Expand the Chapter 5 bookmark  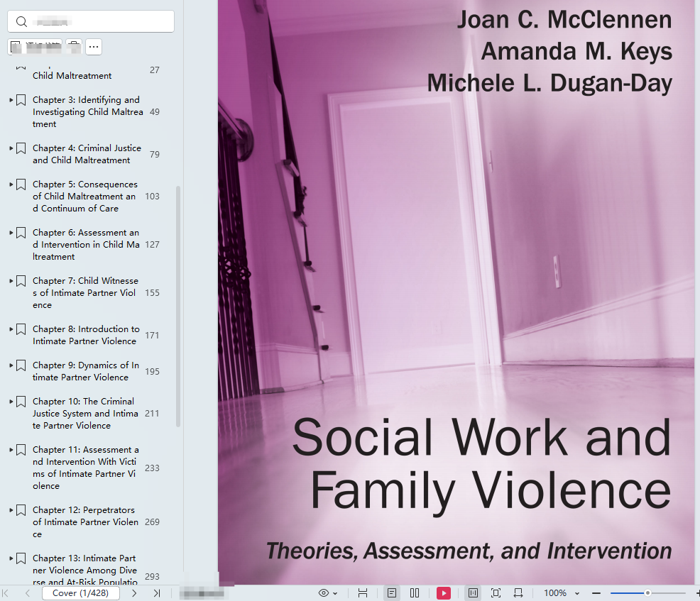click(x=11, y=184)
